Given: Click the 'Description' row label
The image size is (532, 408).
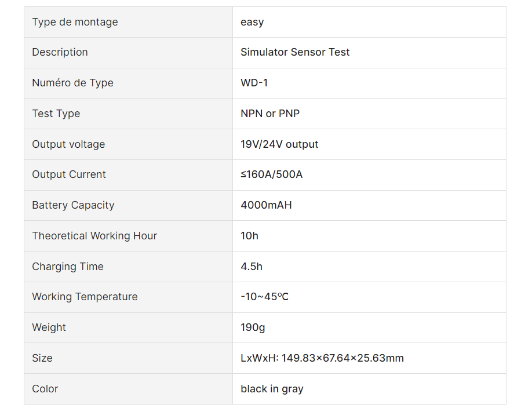Looking at the screenshot, I should [x=60, y=52].
